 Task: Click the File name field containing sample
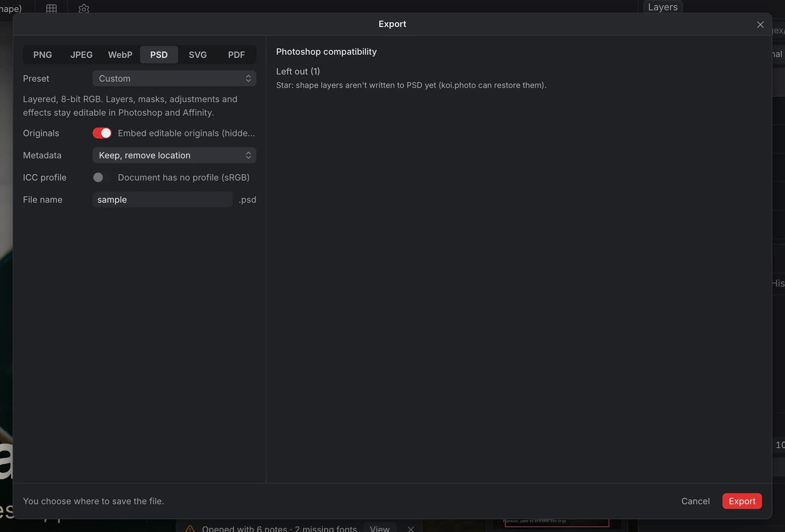(x=162, y=199)
